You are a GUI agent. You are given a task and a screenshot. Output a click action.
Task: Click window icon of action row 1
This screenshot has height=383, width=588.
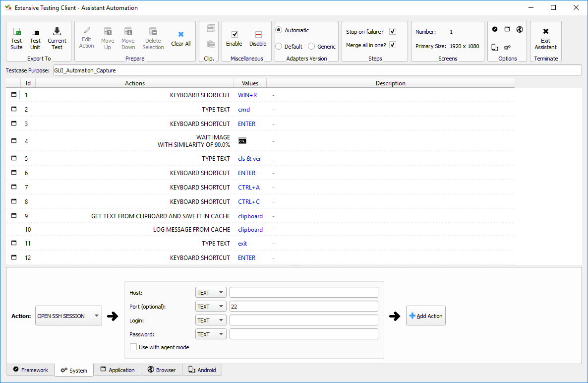tap(14, 95)
